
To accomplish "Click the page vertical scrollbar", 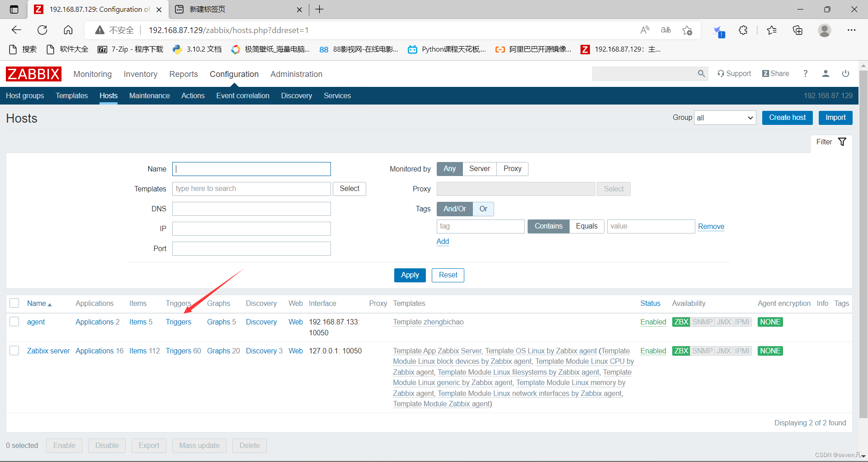I will (863, 244).
